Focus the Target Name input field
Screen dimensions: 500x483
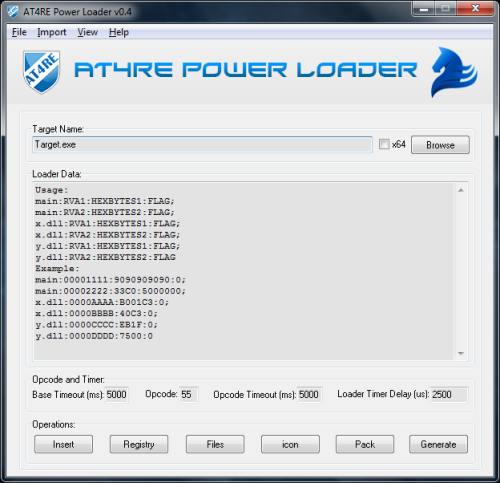pyautogui.click(x=202, y=144)
